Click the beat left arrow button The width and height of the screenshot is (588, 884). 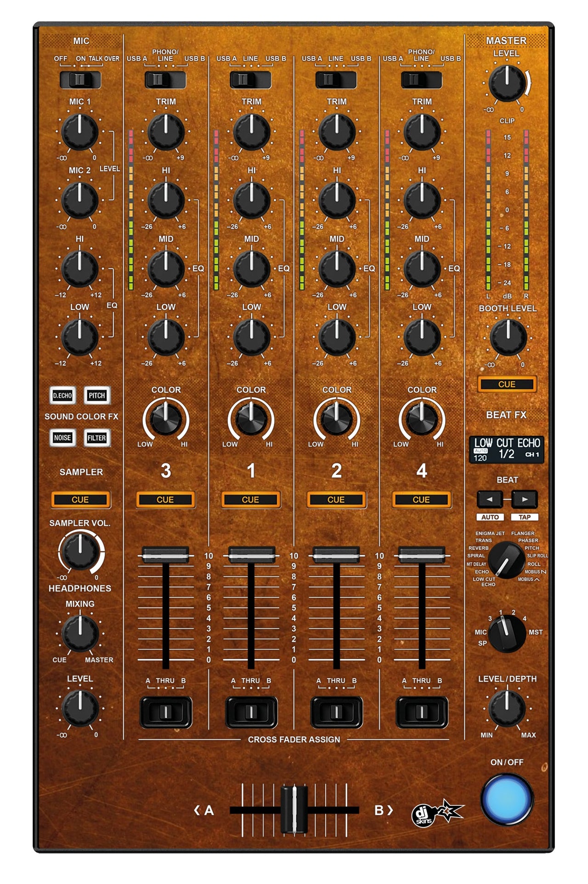(490, 499)
